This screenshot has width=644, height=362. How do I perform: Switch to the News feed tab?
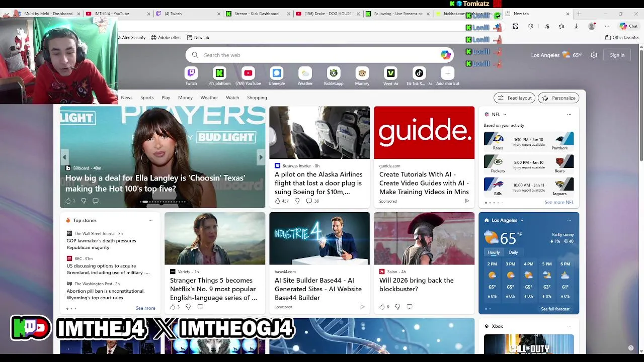[127, 98]
